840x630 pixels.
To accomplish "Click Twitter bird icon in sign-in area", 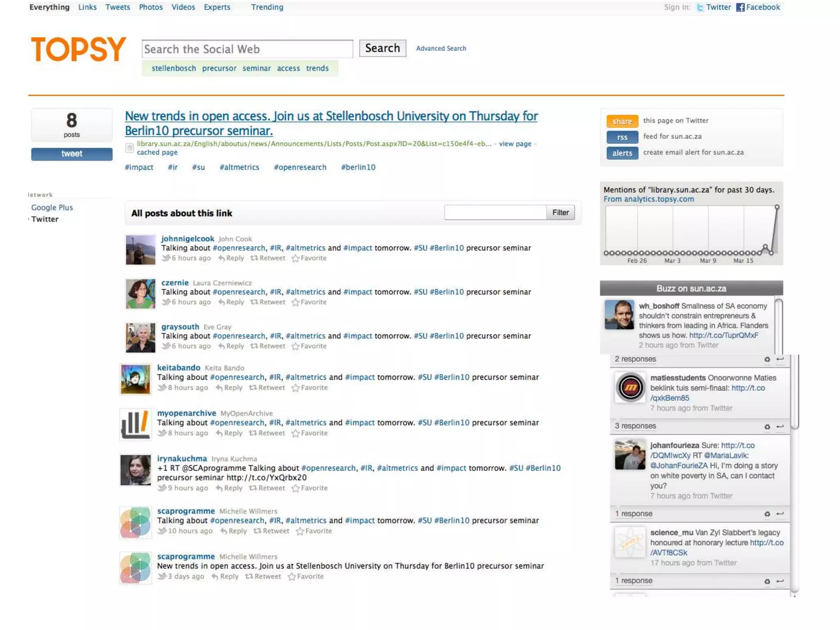I will tap(700, 7).
